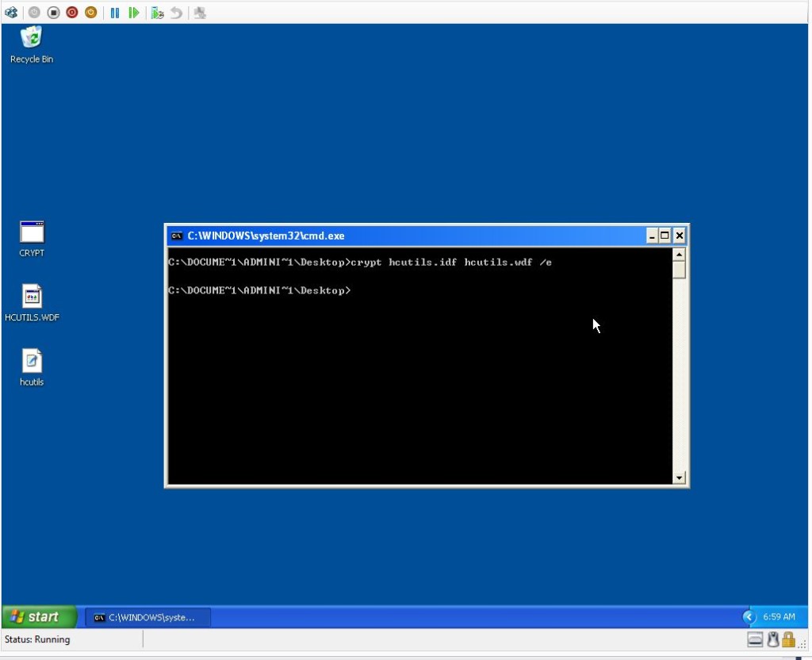This screenshot has width=812, height=660.
Task: Click the greyed-out Start VM toolbar icon
Action: coord(34,13)
